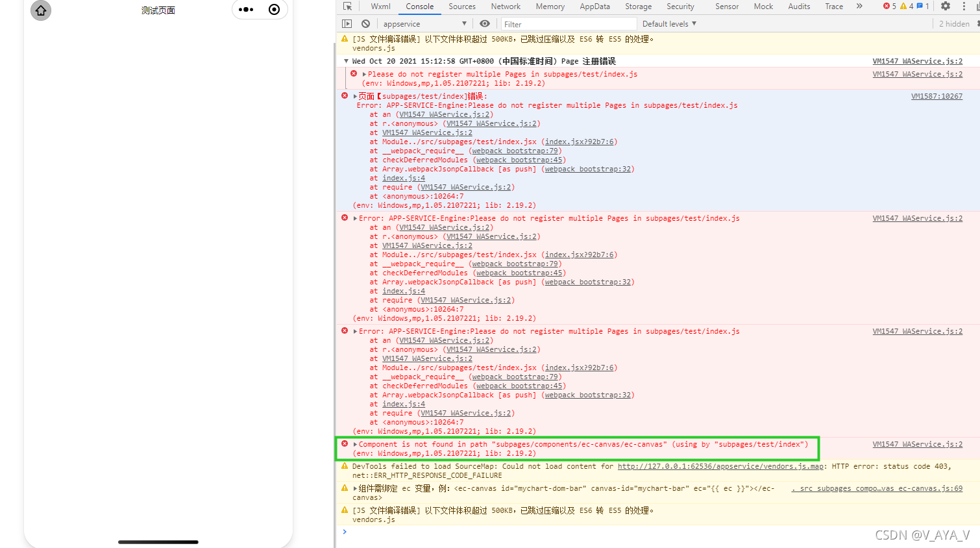Open DevTools settings gear icon
Screen dimensions: 980x548
point(946,6)
